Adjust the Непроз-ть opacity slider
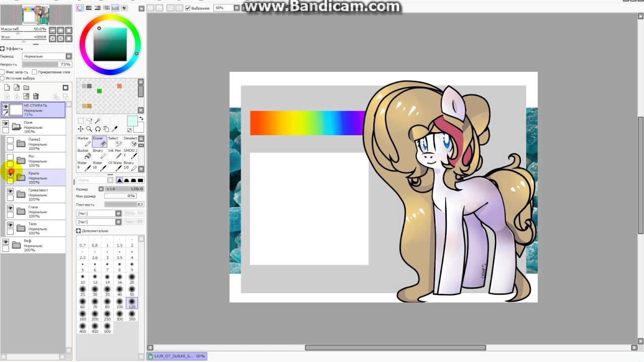 47,64
